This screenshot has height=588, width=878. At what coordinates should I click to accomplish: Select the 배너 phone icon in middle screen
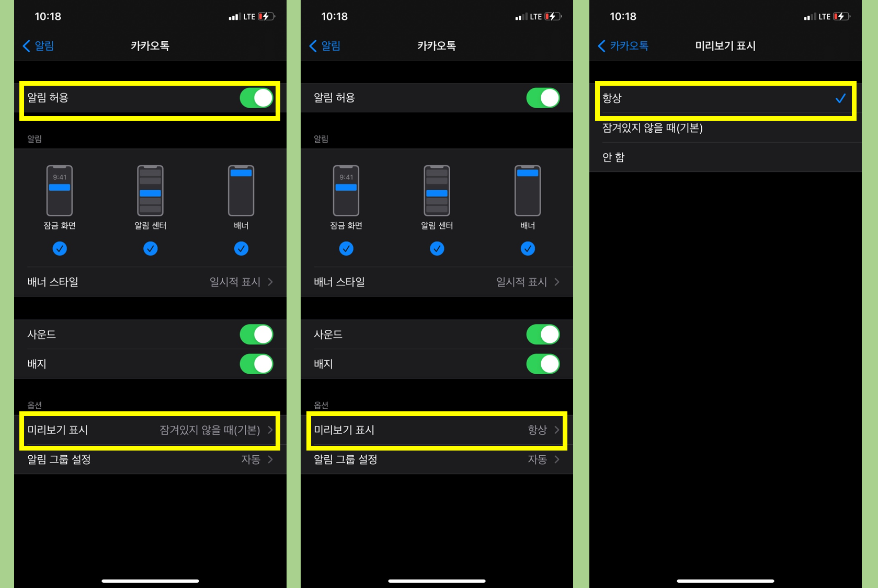point(528,190)
